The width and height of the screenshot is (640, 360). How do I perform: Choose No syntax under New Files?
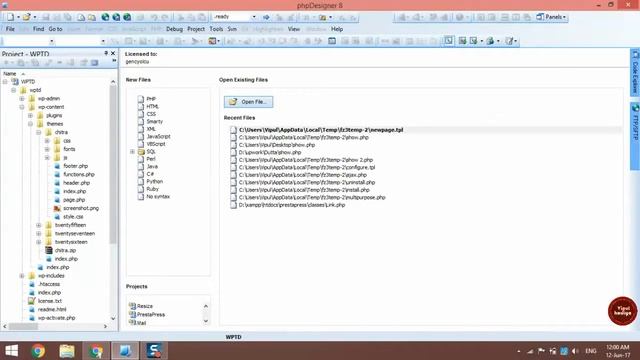tap(158, 196)
